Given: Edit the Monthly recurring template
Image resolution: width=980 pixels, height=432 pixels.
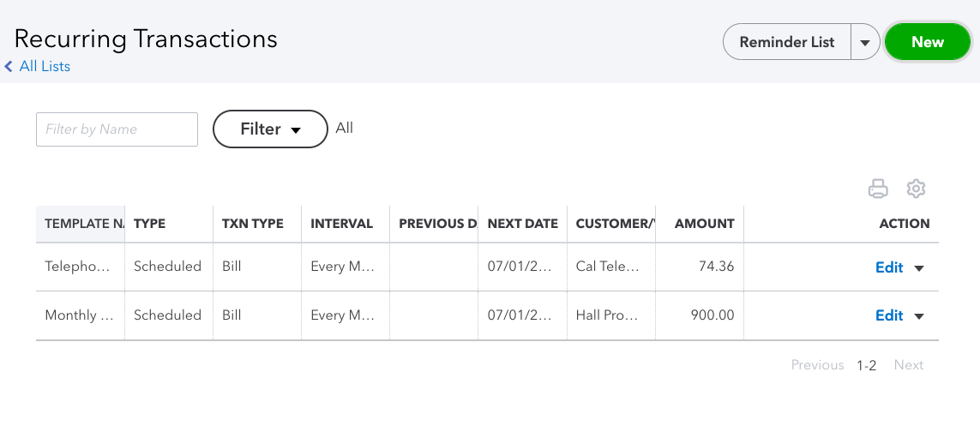Looking at the screenshot, I should click(x=888, y=315).
